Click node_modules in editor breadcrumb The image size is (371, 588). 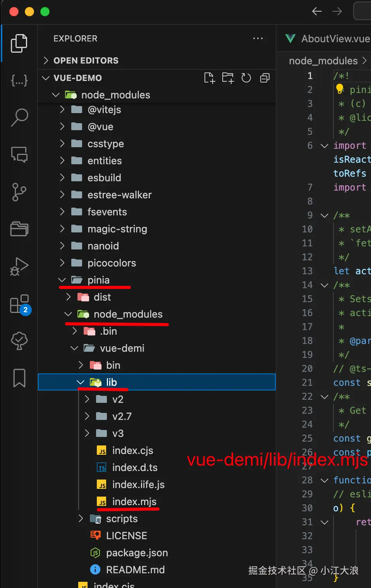[323, 61]
